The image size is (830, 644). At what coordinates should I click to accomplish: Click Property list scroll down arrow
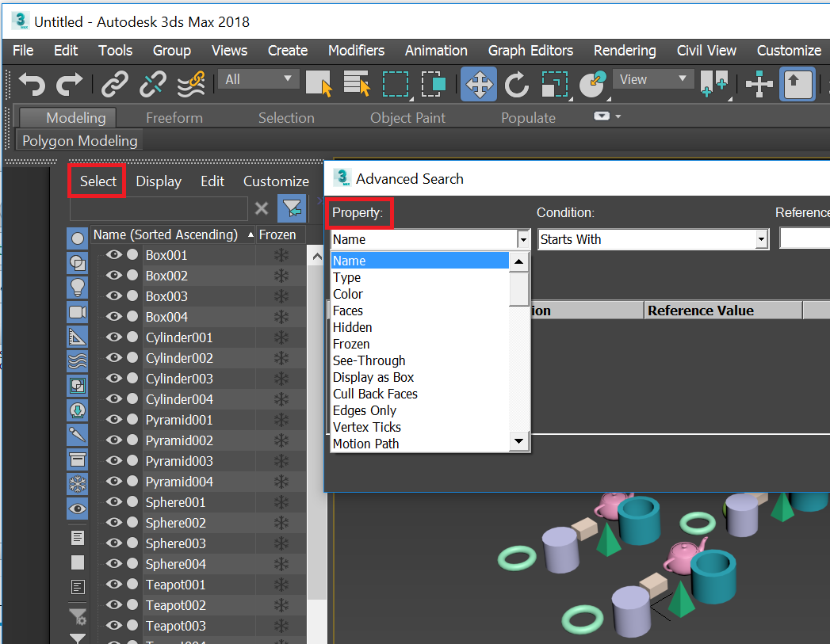tap(518, 441)
